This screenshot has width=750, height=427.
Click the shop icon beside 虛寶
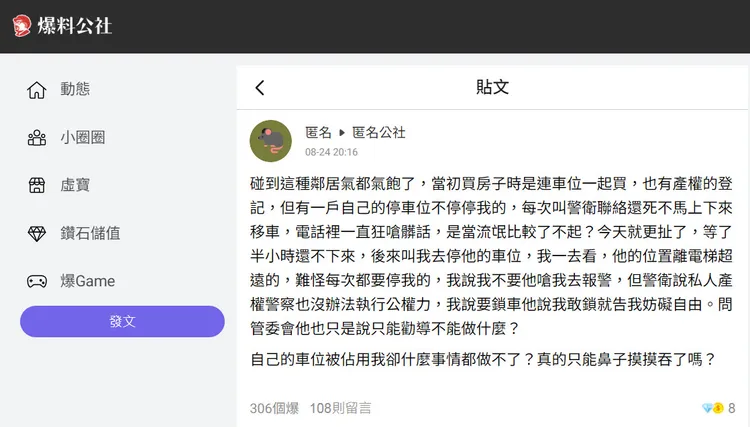pos(37,185)
